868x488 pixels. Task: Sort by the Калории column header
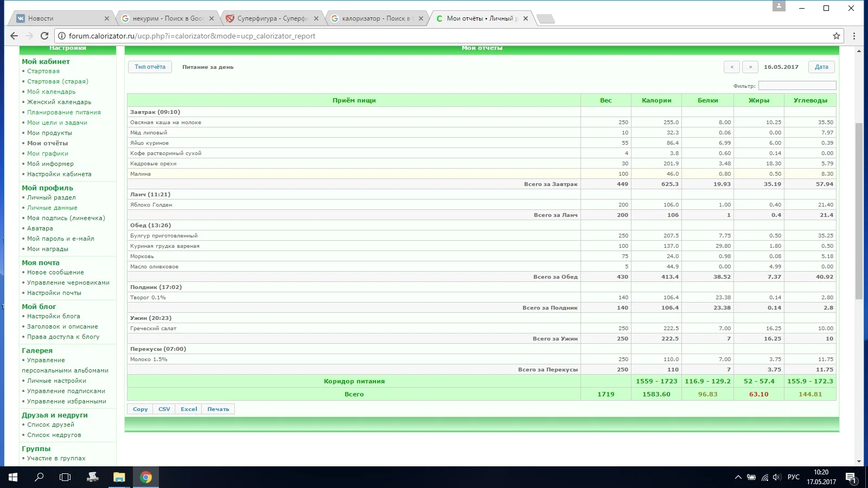tap(656, 100)
